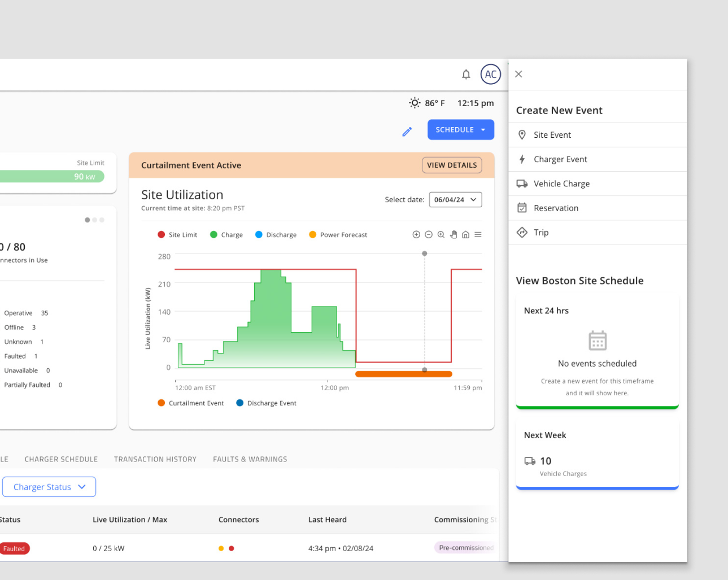The height and width of the screenshot is (580, 728).
Task: Open the SCHEDULE dropdown button
Action: [460, 130]
